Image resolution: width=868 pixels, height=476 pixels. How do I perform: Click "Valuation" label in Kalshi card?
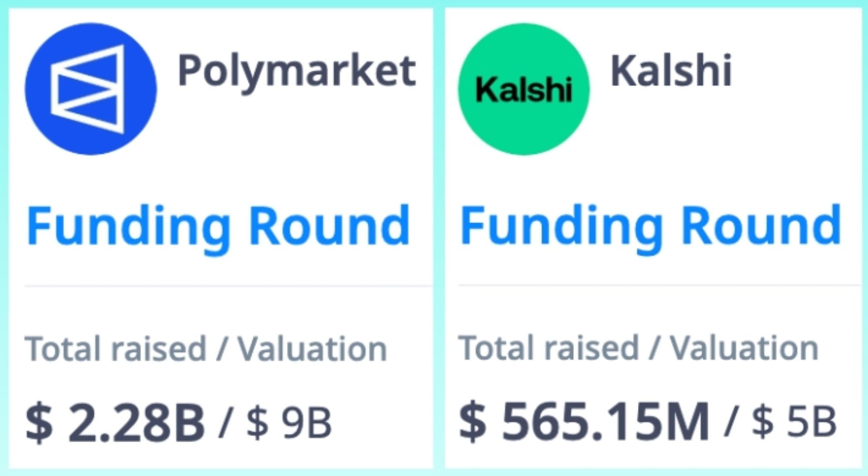744,348
